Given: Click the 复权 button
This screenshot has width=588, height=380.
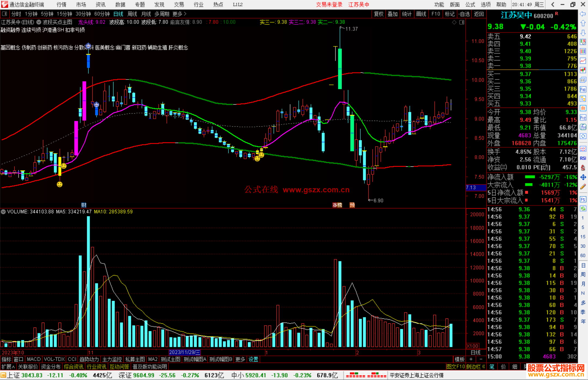Looking at the screenshot, I should tap(378, 14).
